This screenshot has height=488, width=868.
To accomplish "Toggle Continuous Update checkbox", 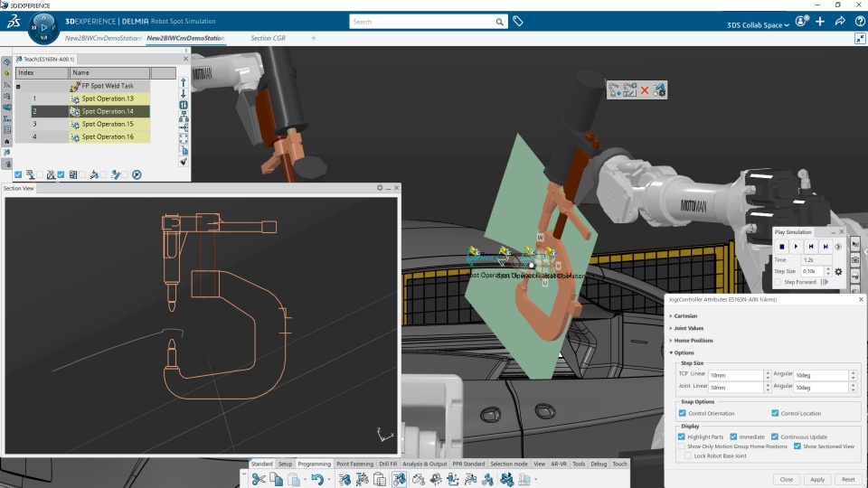I will click(775, 436).
